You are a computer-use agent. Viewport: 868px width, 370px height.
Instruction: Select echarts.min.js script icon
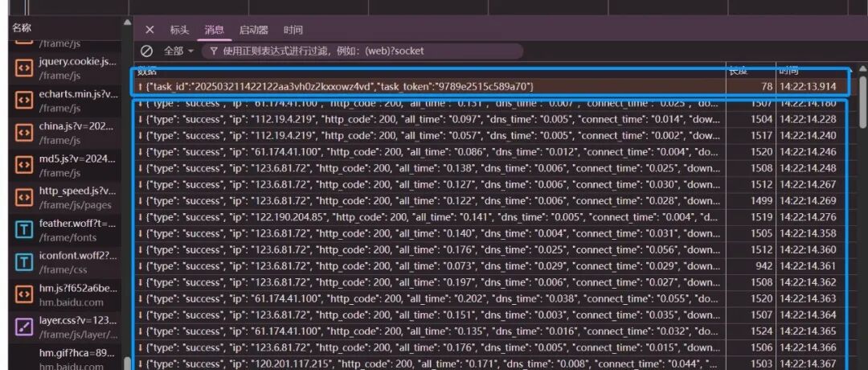(x=23, y=100)
